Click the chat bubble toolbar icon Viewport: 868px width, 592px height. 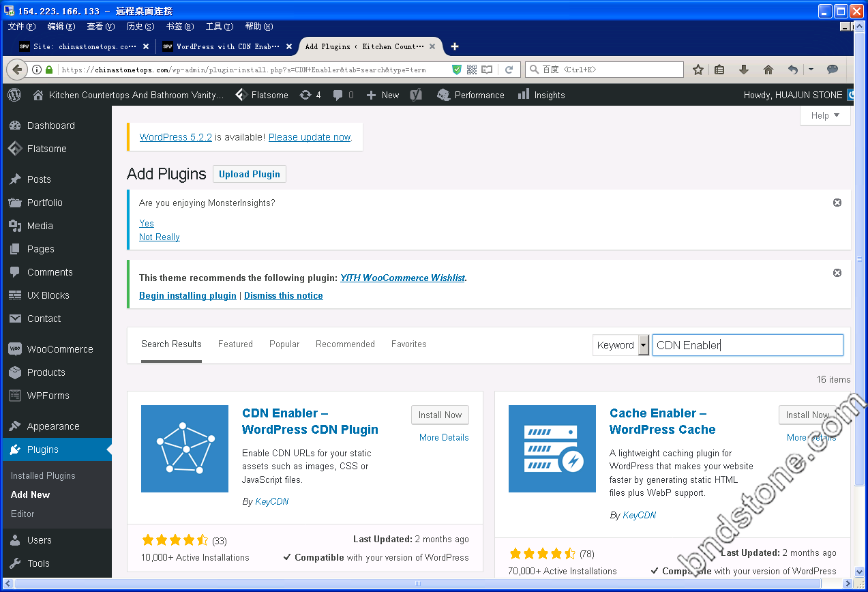(833, 70)
